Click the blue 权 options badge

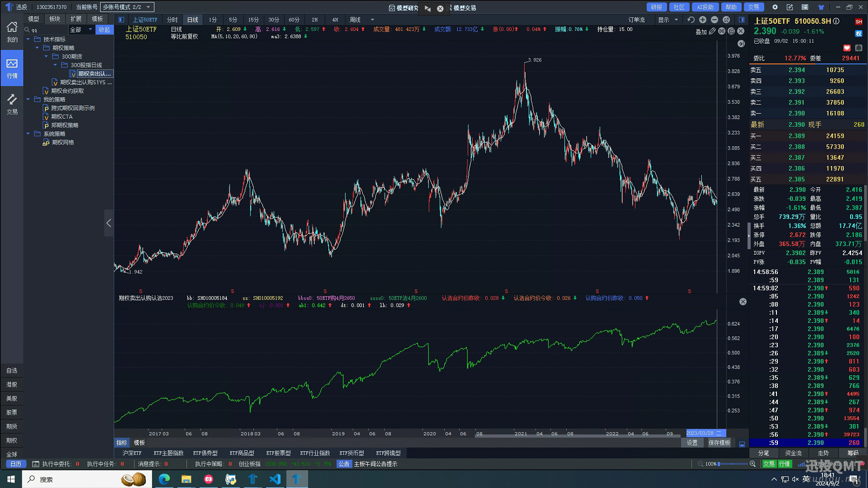tap(859, 33)
